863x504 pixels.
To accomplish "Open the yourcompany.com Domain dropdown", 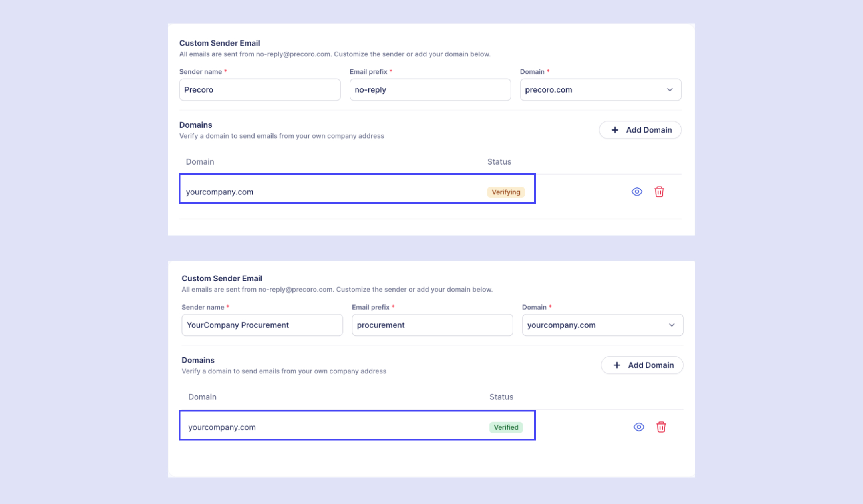I will (x=603, y=325).
